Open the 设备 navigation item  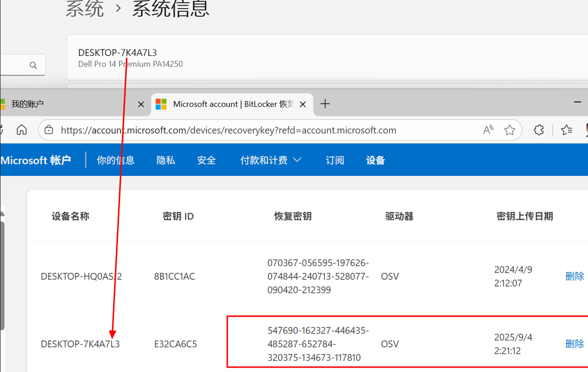coord(375,160)
